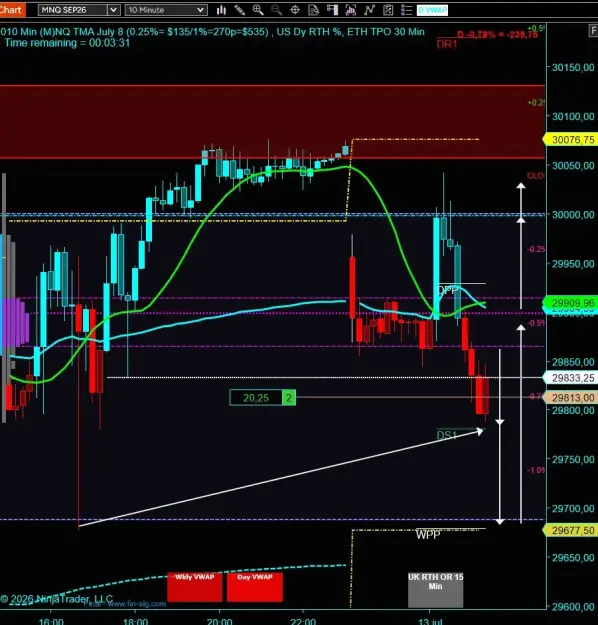Click the DS1 pivot label
This screenshot has width=598, height=625.
[447, 435]
